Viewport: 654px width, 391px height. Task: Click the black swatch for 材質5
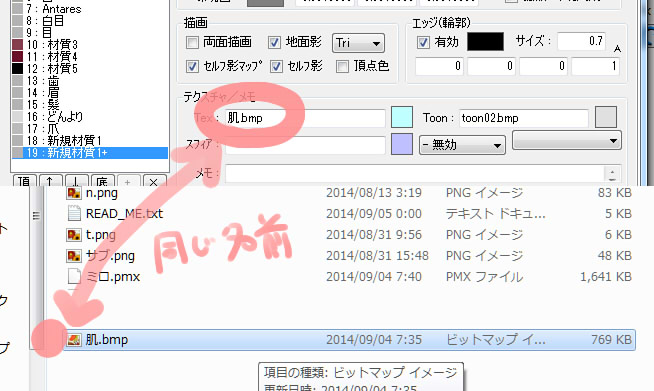tap(18, 68)
